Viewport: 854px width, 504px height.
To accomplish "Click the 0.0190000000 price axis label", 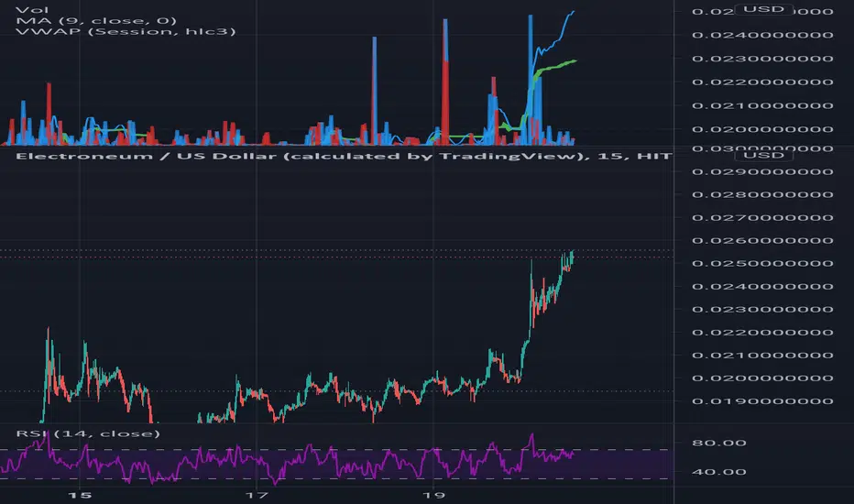I will [762, 401].
